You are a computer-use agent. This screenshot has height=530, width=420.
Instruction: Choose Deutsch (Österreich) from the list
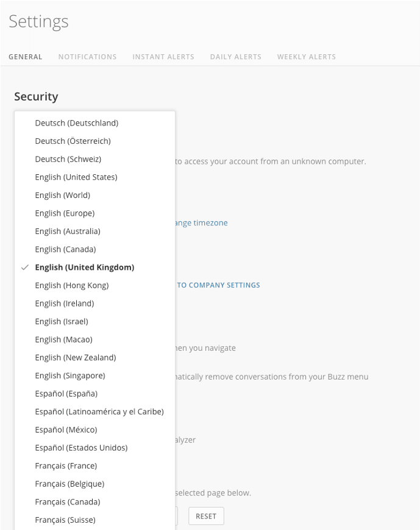coord(73,141)
